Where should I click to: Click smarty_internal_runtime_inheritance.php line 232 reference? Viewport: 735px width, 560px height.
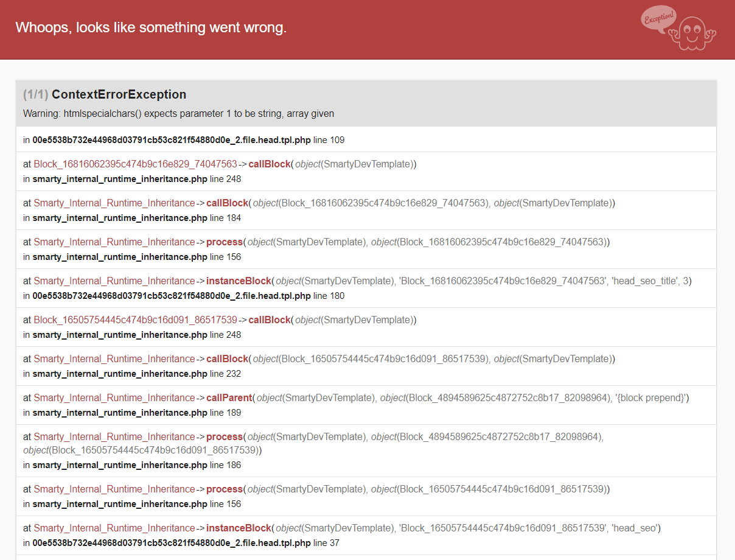pyautogui.click(x=137, y=374)
